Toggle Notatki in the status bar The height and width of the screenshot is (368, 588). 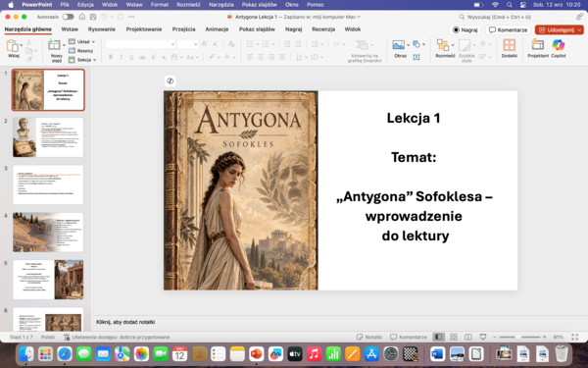pos(369,337)
